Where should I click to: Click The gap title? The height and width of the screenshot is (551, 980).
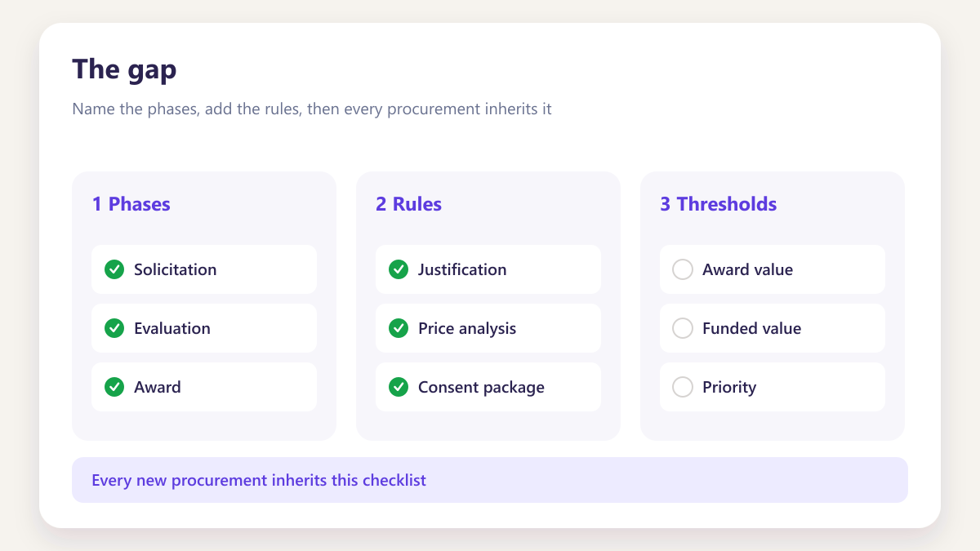[124, 70]
